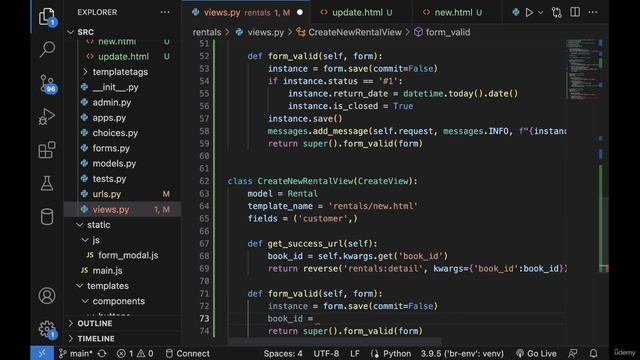The image size is (640, 360).
Task: Change end of line sequence LF
Action: coord(355,353)
